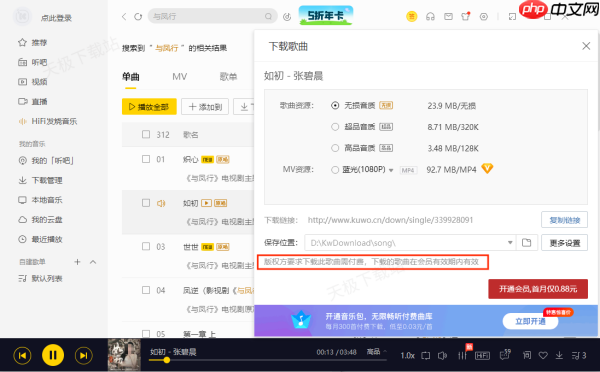This screenshot has height=372, width=600.
Task: Select 高品音质 128K radio option
Action: click(x=335, y=148)
